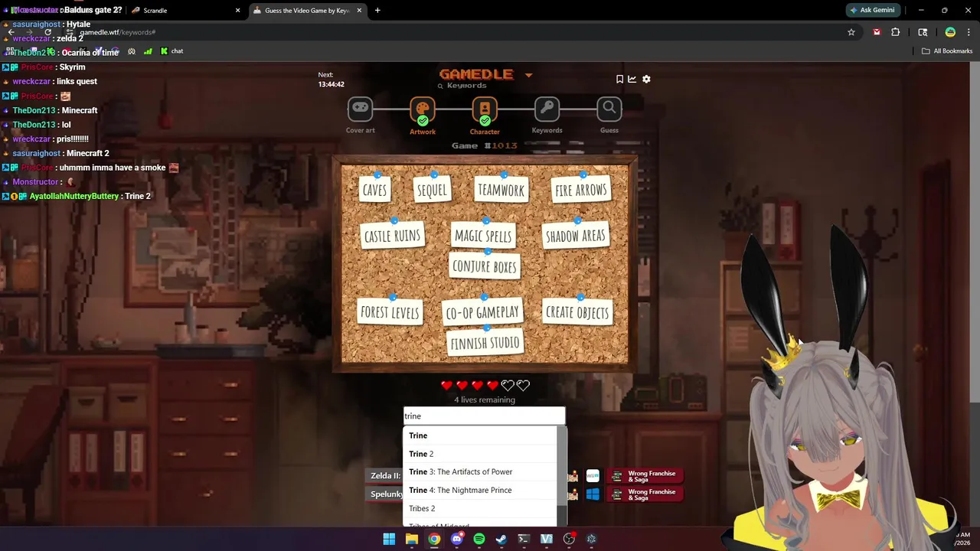
Task: Choose 'Trine 4: The Nightmare Prince'
Action: tap(480, 490)
